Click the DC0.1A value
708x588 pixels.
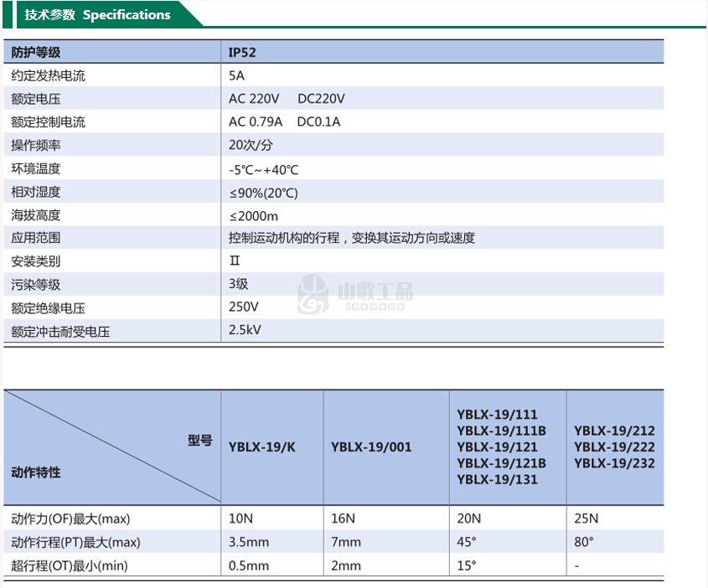point(318,121)
